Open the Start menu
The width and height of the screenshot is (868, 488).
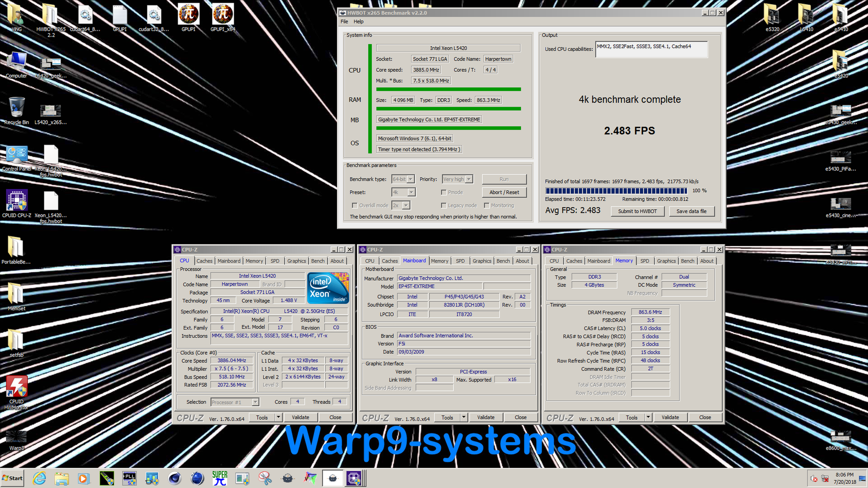point(13,478)
